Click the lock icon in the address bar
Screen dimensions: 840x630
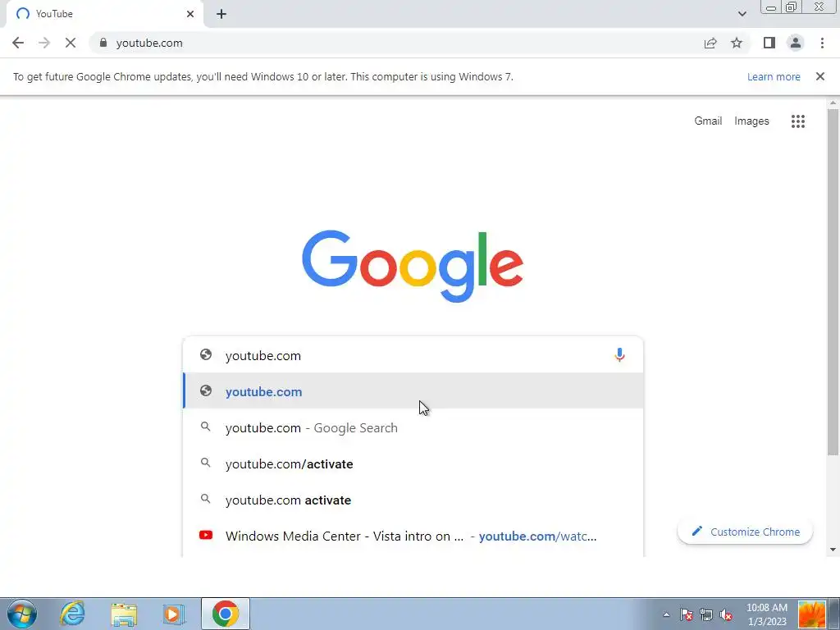point(103,43)
